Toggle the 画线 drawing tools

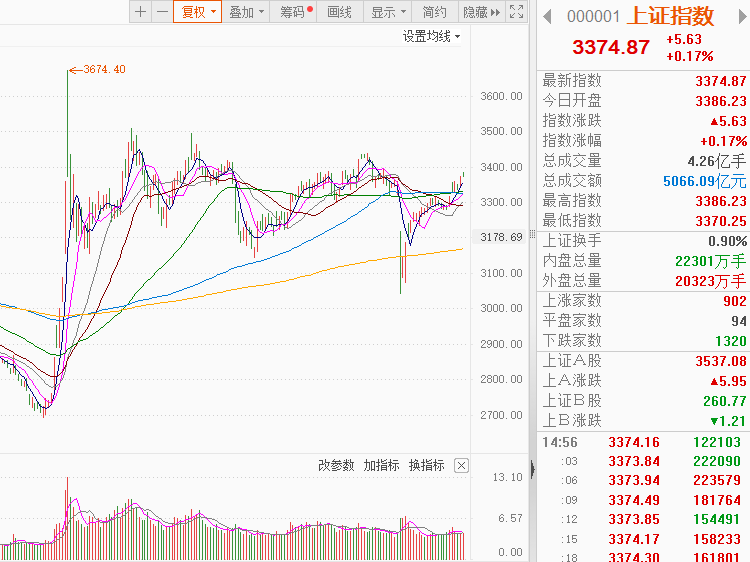(x=340, y=12)
